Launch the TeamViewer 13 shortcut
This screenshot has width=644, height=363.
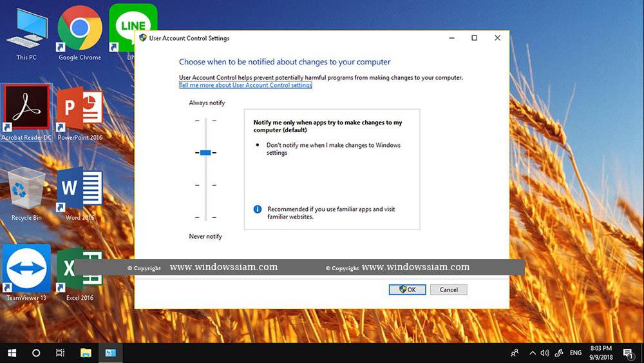click(26, 271)
